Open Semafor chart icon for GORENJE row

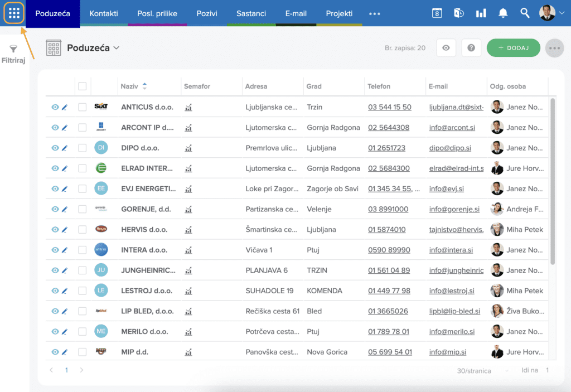point(188,209)
